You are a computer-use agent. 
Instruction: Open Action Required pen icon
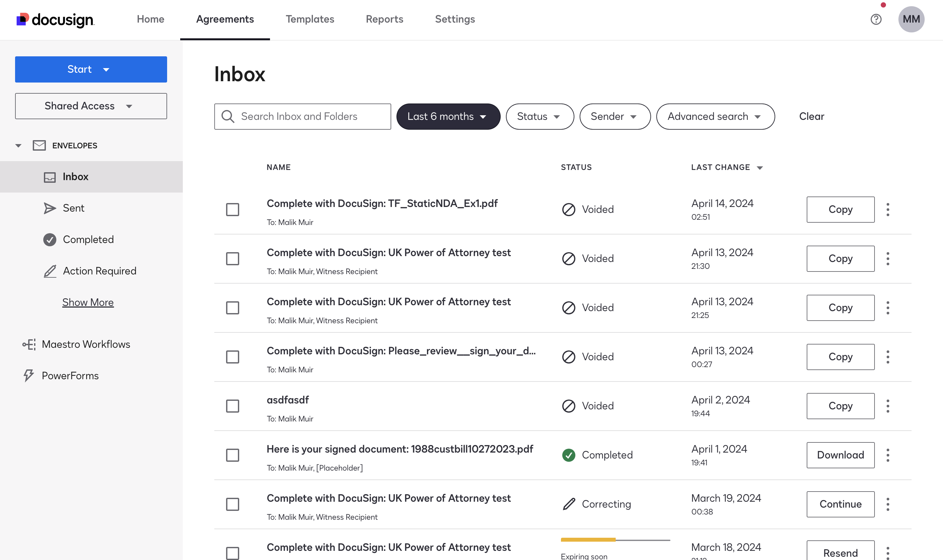(x=49, y=271)
